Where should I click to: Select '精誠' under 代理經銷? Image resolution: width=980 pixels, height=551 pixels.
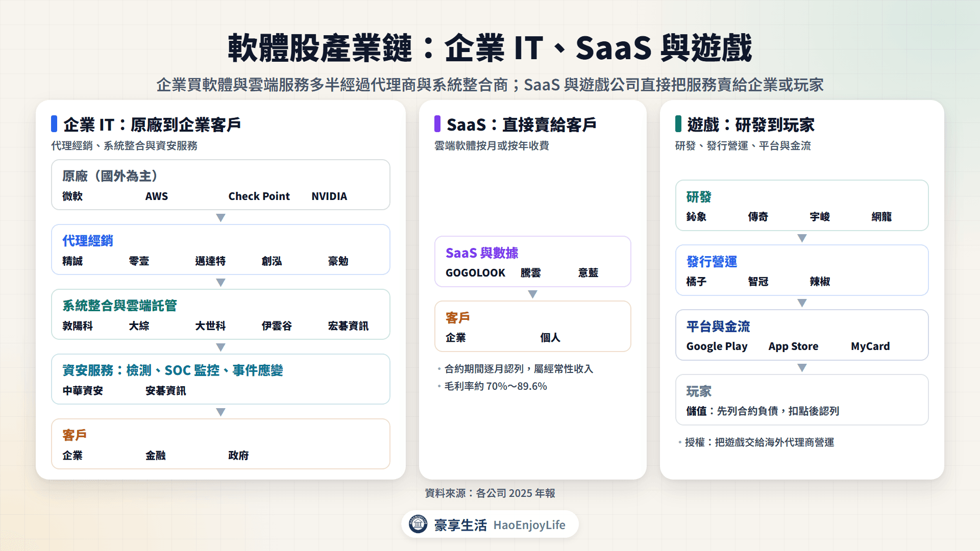72,261
